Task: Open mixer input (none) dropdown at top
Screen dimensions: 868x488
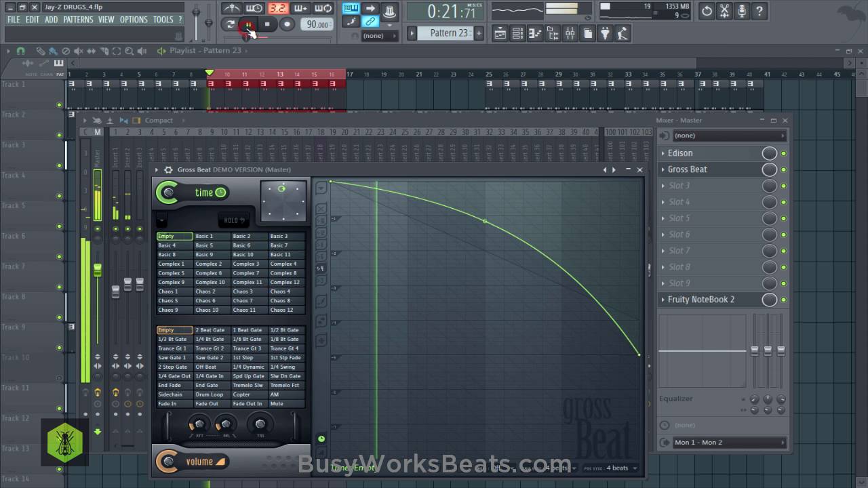Action: tap(729, 136)
